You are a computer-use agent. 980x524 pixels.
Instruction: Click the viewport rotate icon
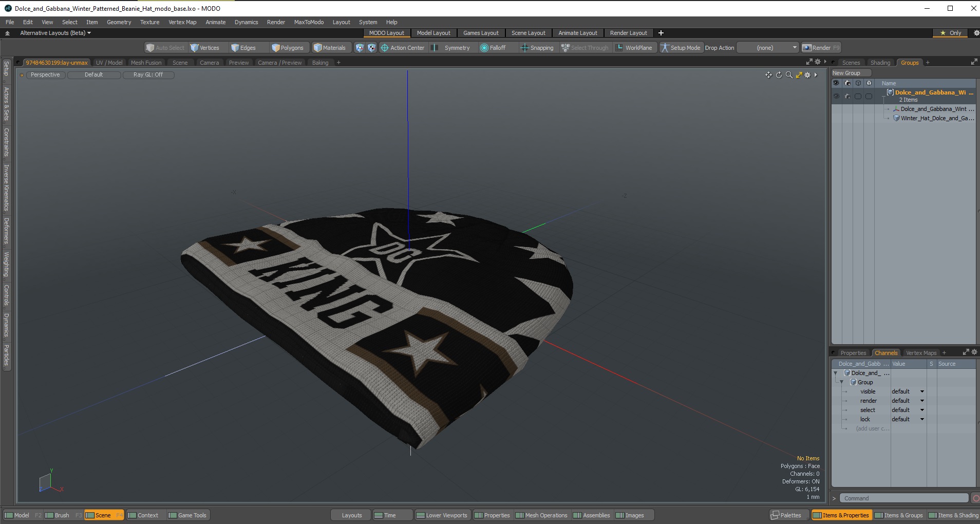pos(779,75)
